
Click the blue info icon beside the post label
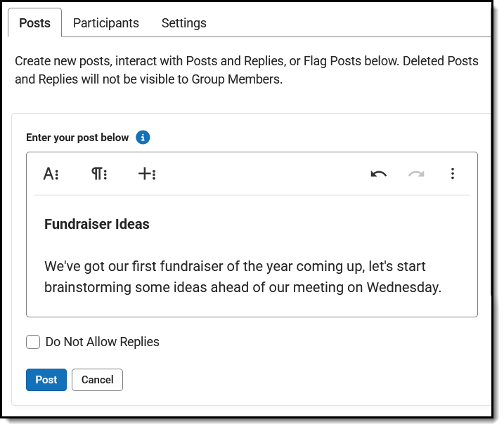pyautogui.click(x=143, y=138)
